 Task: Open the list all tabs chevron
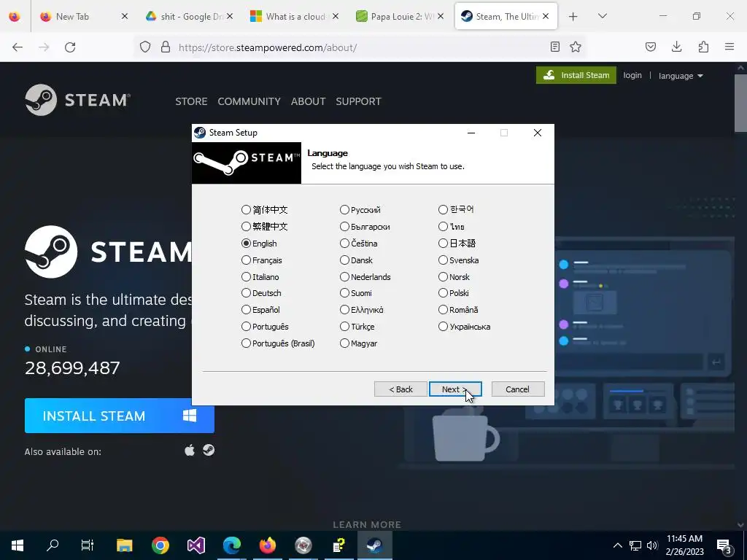[602, 16]
